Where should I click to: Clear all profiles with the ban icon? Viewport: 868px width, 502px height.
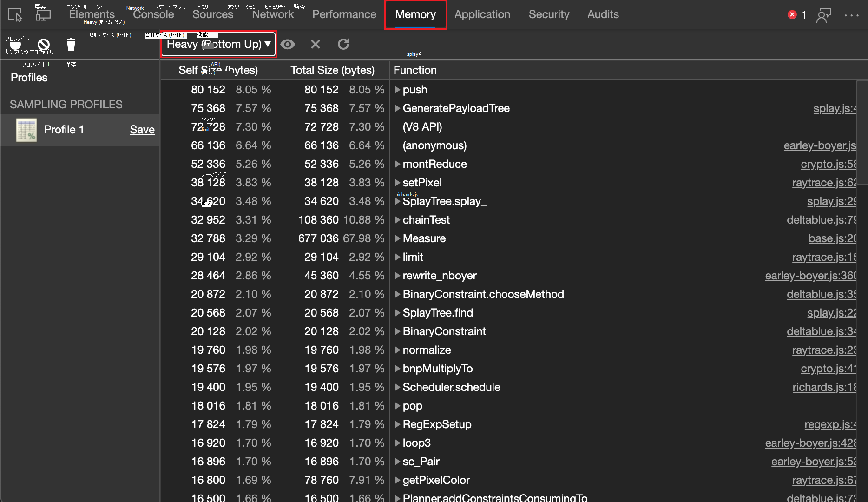click(44, 45)
